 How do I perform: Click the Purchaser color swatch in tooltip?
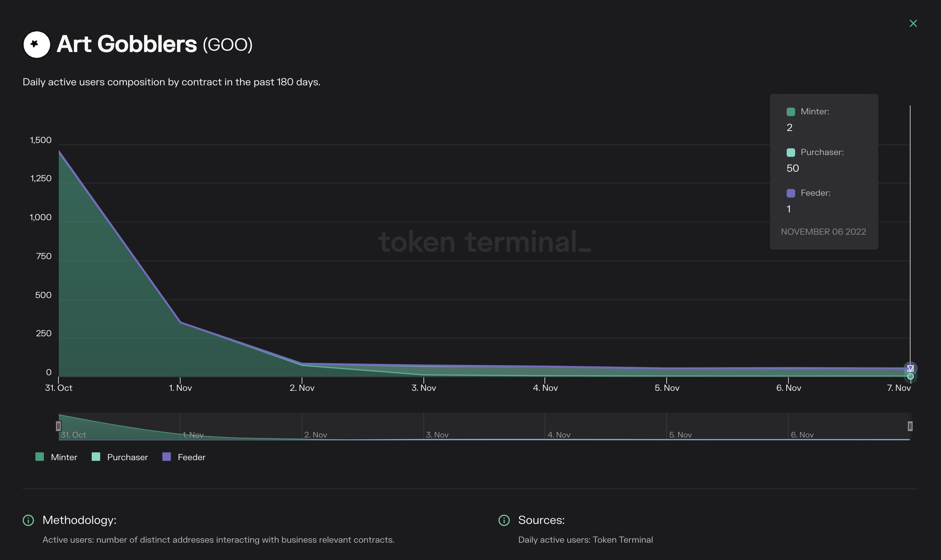point(791,153)
